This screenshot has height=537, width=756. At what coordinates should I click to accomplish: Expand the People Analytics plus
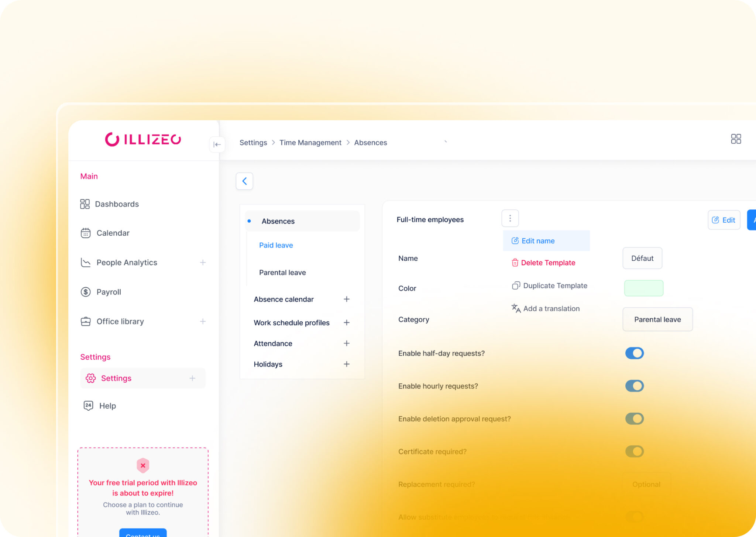pos(203,262)
